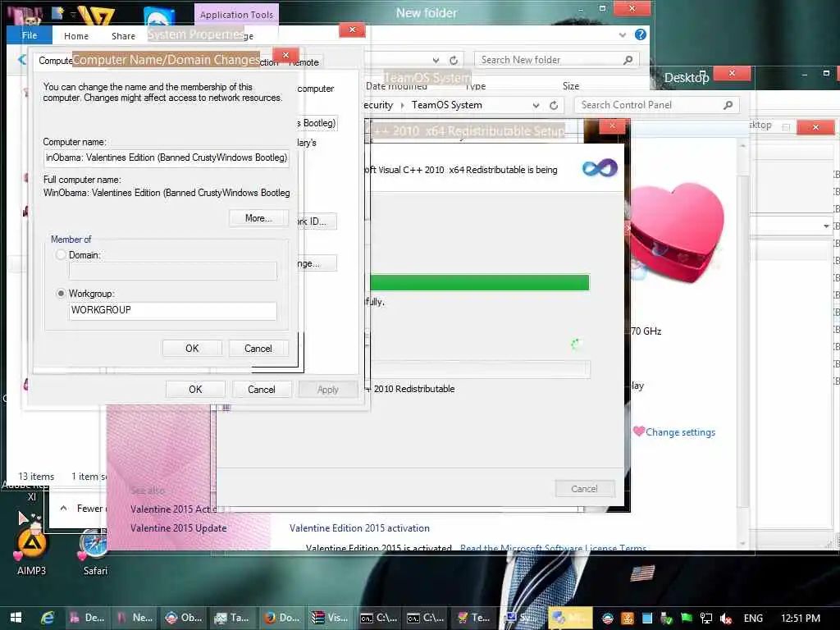Screen dimensions: 840x630
Task: Open Explorer help question mark icon
Action: coord(640,34)
